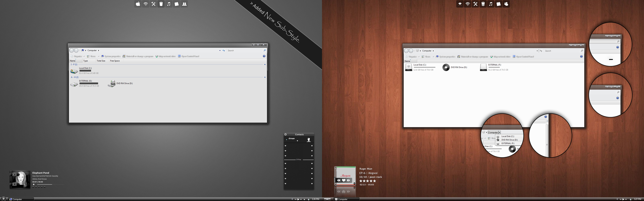Select the black disc DVD RW Drive in wood window
The width and height of the screenshot is (644, 201).
click(x=446, y=67)
